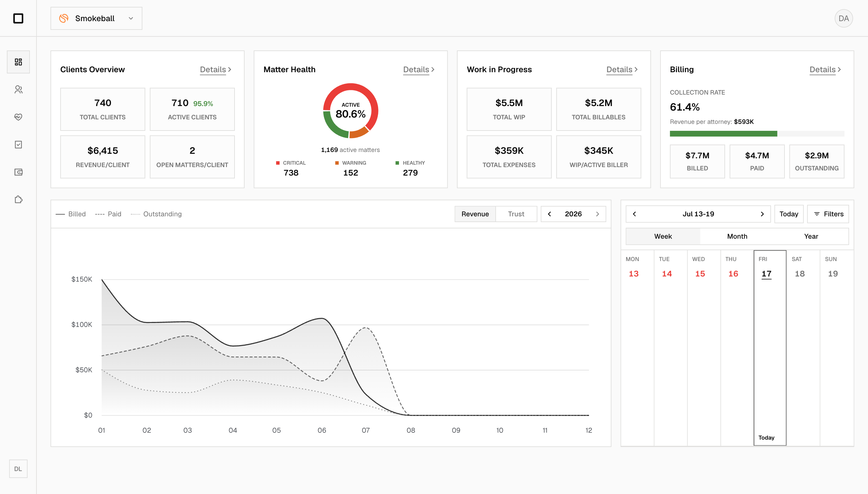Click the 95.9% active clients percentage

click(203, 103)
